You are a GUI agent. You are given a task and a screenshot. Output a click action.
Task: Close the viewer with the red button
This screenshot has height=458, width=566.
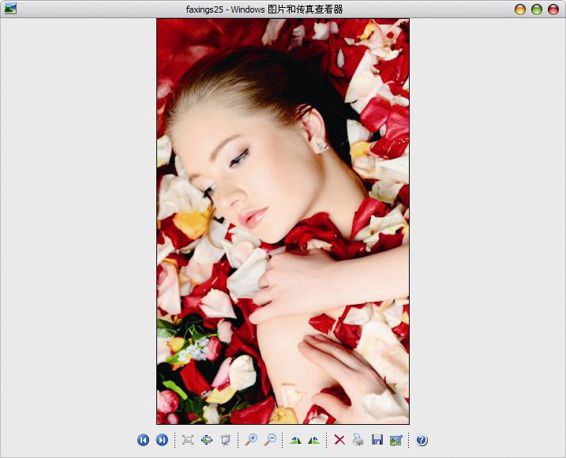pos(553,9)
